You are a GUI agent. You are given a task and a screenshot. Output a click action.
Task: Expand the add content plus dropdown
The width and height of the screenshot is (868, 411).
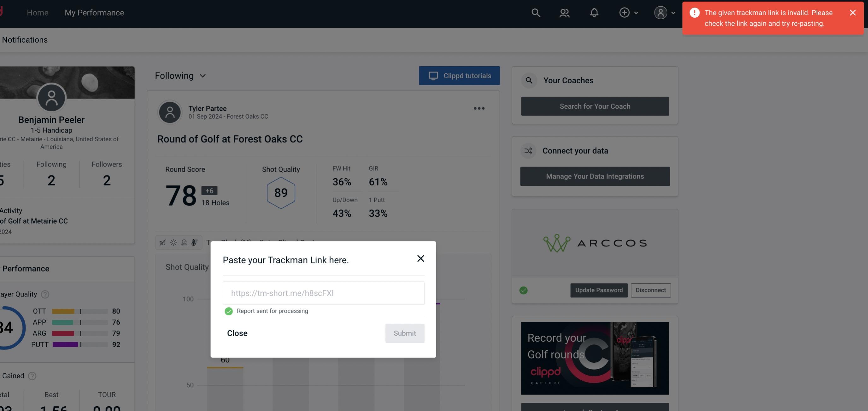[628, 12]
